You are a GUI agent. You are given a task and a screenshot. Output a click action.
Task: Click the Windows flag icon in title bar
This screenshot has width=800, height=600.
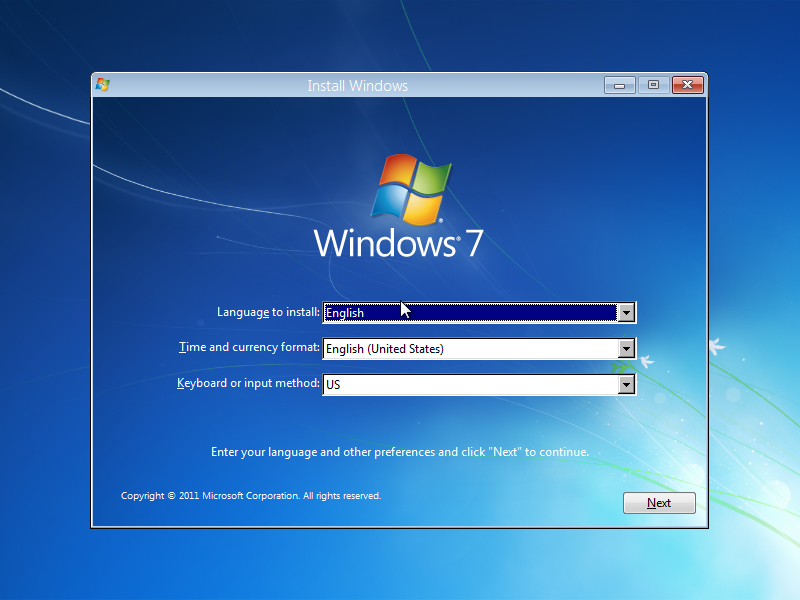(x=102, y=85)
